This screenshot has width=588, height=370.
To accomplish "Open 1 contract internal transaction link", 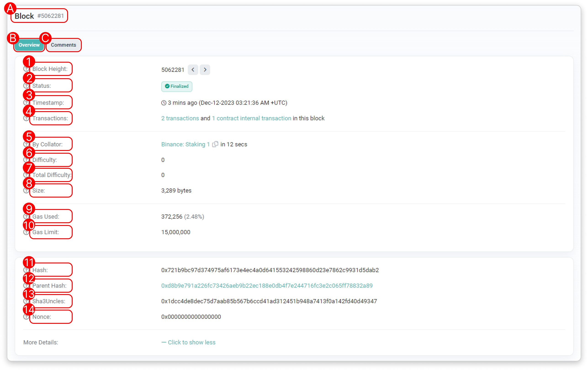I will [x=252, y=118].
